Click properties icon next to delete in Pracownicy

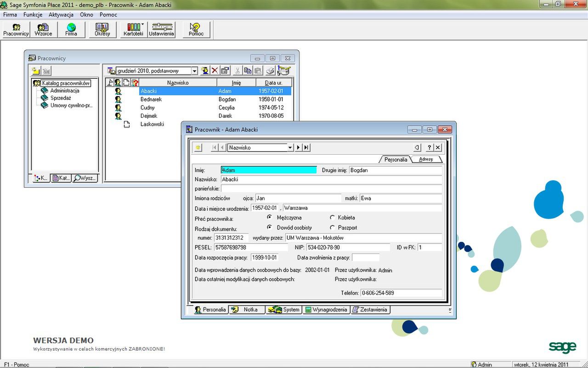[225, 71]
